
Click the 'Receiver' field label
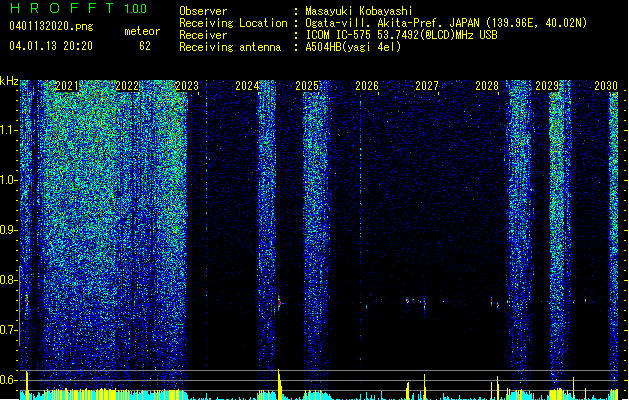coord(203,35)
